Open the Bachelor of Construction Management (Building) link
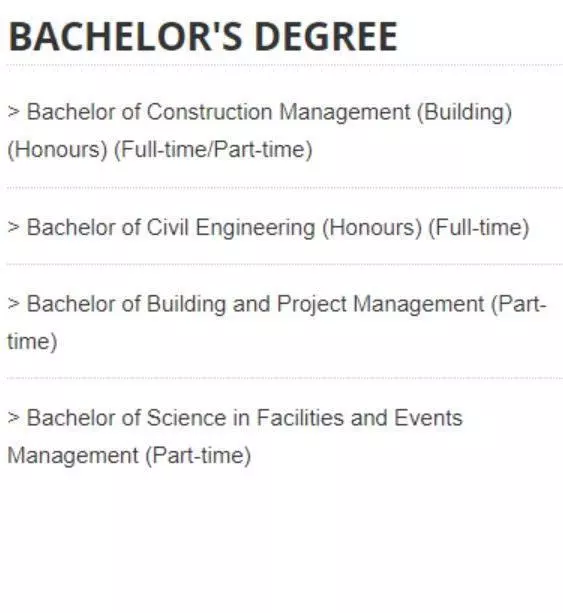 [260, 131]
